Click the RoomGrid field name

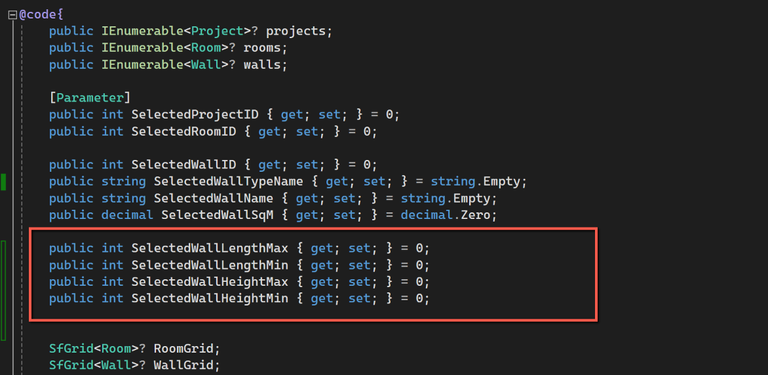(x=184, y=349)
